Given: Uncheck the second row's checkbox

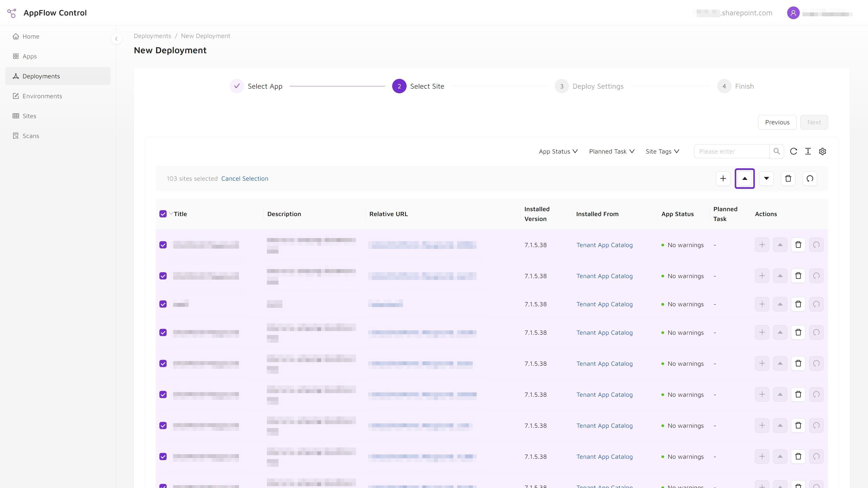Looking at the screenshot, I should pos(163,276).
